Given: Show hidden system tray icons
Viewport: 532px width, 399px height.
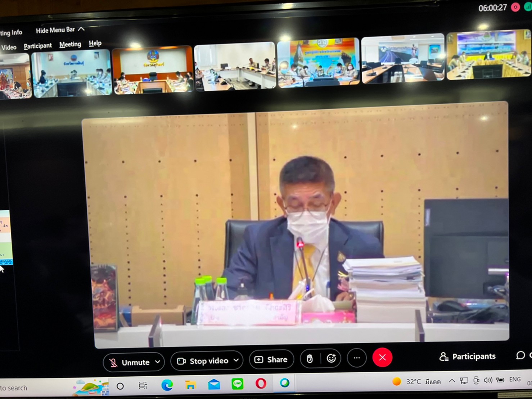Looking at the screenshot, I should pyautogui.click(x=451, y=381).
